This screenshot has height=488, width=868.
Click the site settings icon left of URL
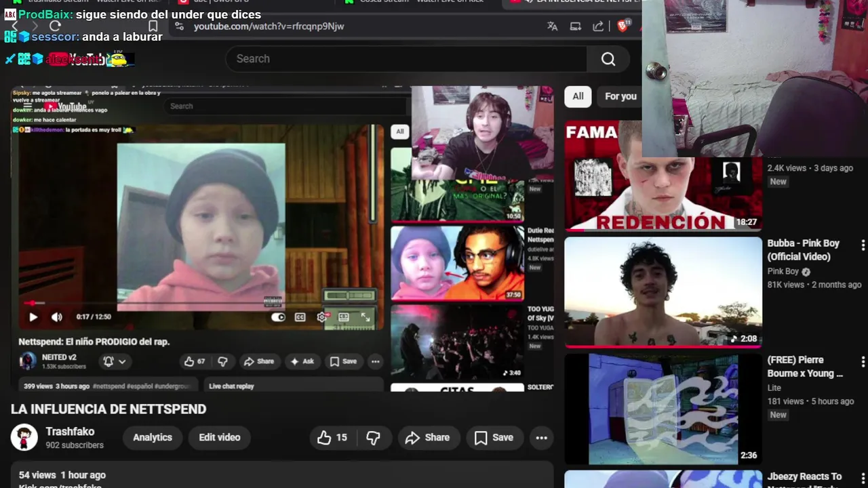(x=179, y=26)
